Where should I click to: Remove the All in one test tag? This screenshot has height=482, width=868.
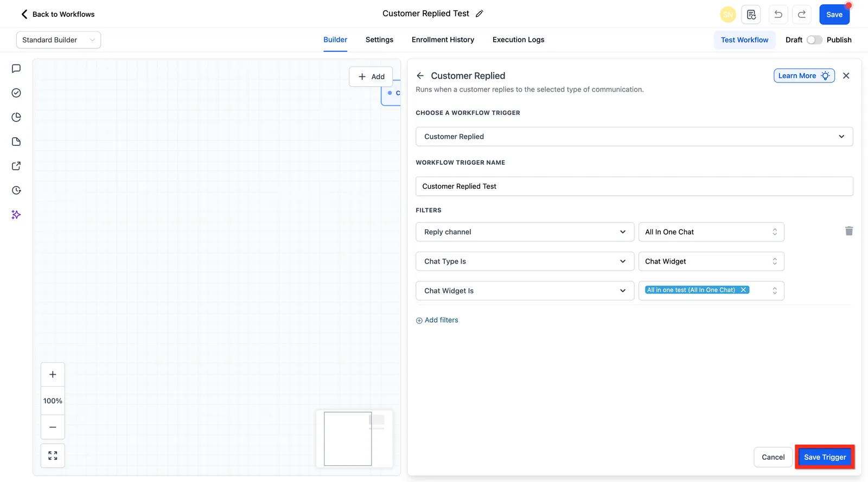click(x=743, y=290)
